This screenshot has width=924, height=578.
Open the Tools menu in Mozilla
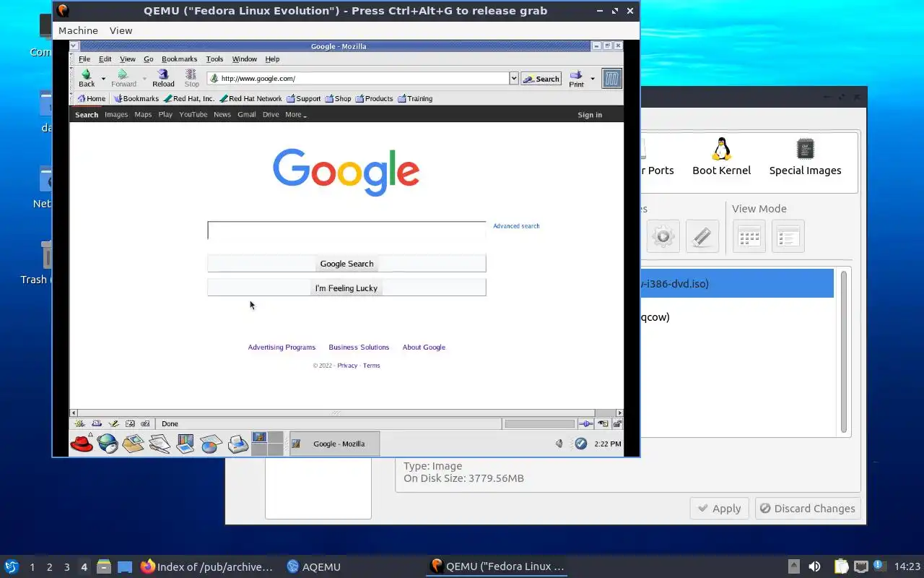tap(214, 59)
